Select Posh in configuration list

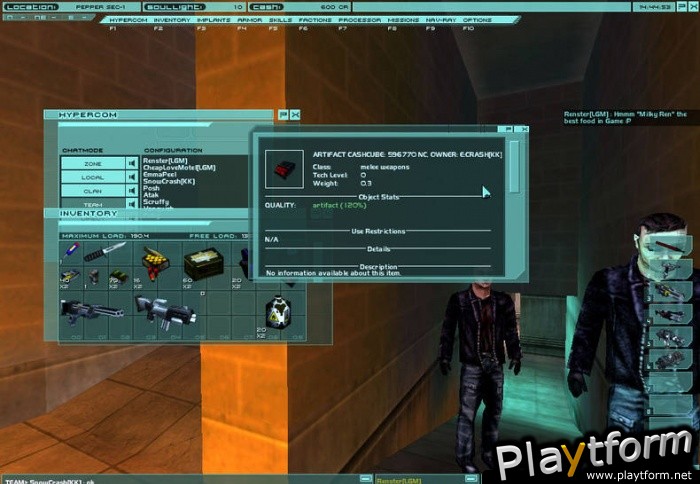[151, 188]
